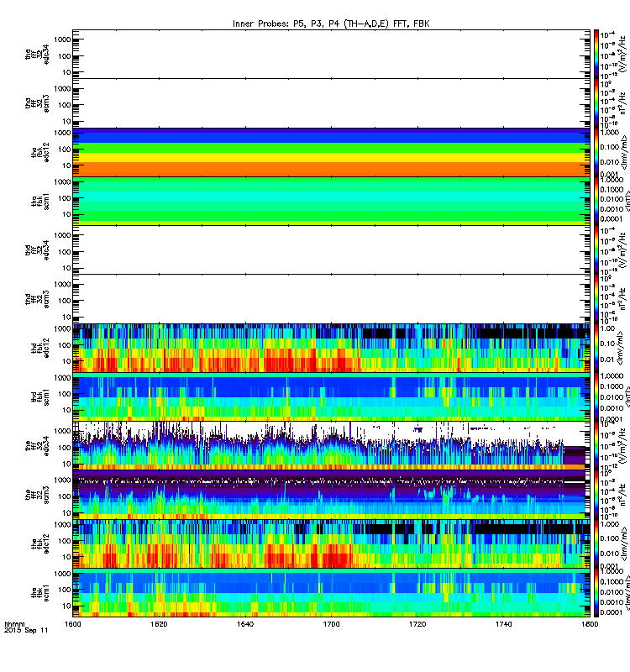
Task: Click inside the thd fbk scm1 spectrogram panel
Action: coord(331,396)
